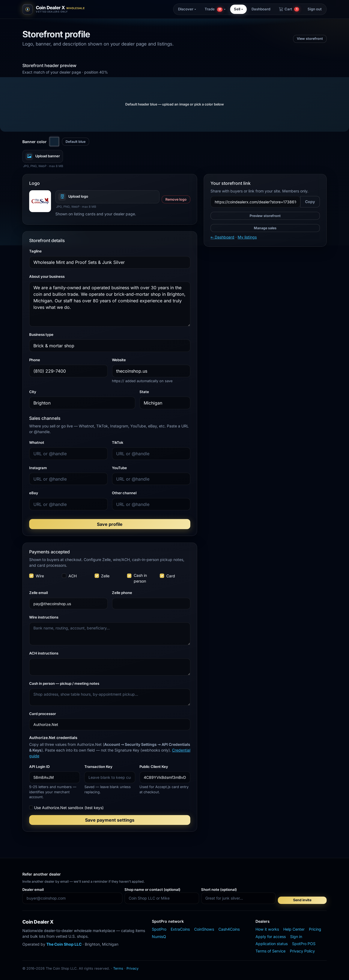Click the Preview storefront button
This screenshot has height=980, width=349.
click(x=265, y=216)
